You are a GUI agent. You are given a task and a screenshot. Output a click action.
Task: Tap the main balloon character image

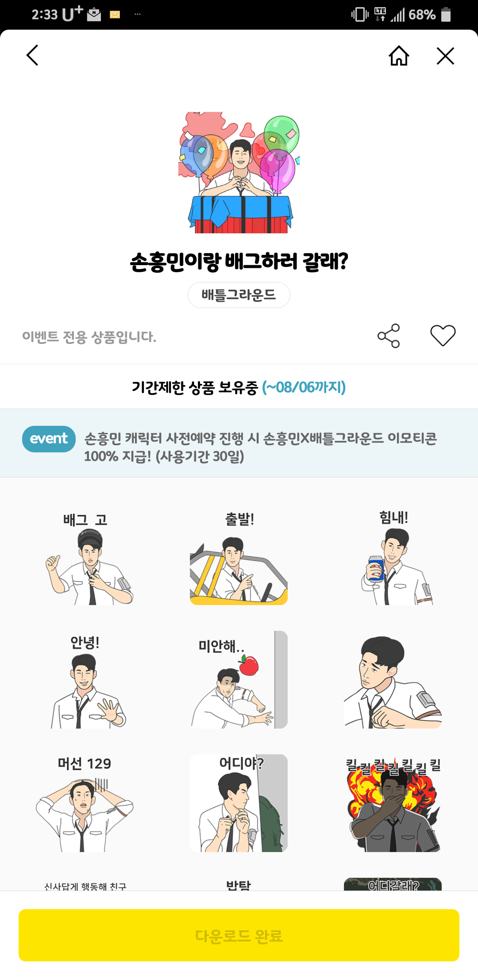[x=239, y=173]
